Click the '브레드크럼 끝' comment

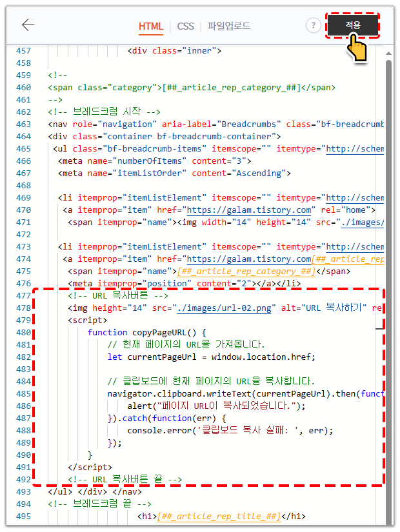(99, 504)
